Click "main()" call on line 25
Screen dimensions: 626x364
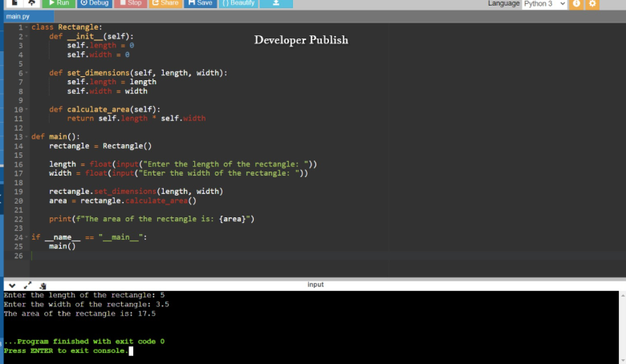[x=63, y=246]
